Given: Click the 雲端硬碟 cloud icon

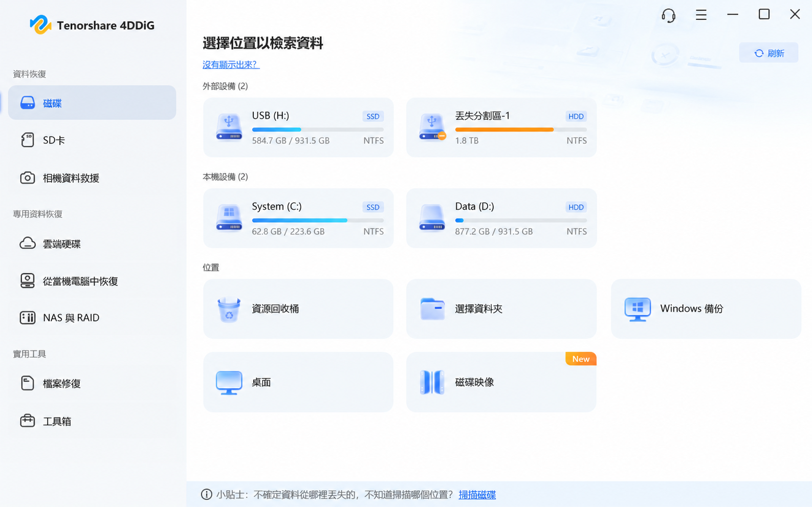Looking at the screenshot, I should pyautogui.click(x=28, y=244).
